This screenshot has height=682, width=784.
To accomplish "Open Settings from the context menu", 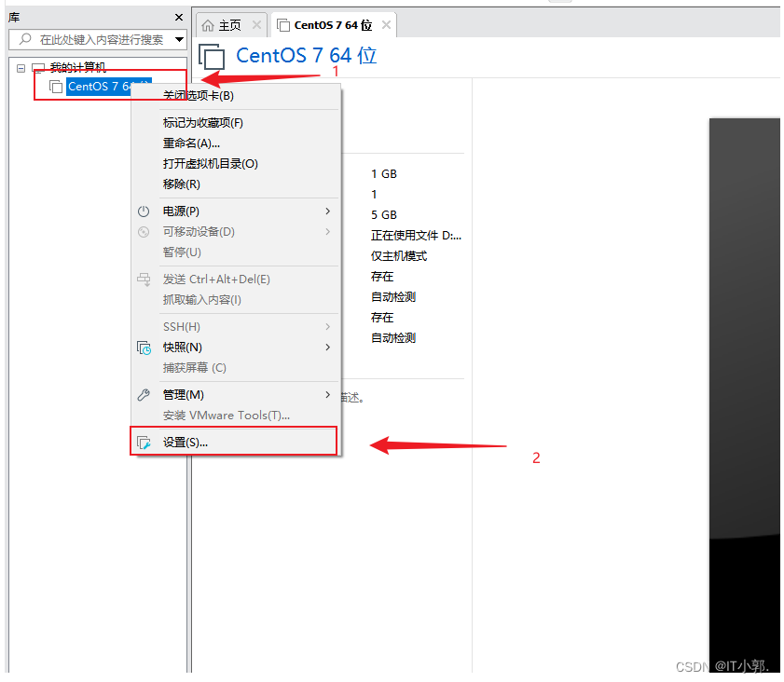I will (234, 442).
